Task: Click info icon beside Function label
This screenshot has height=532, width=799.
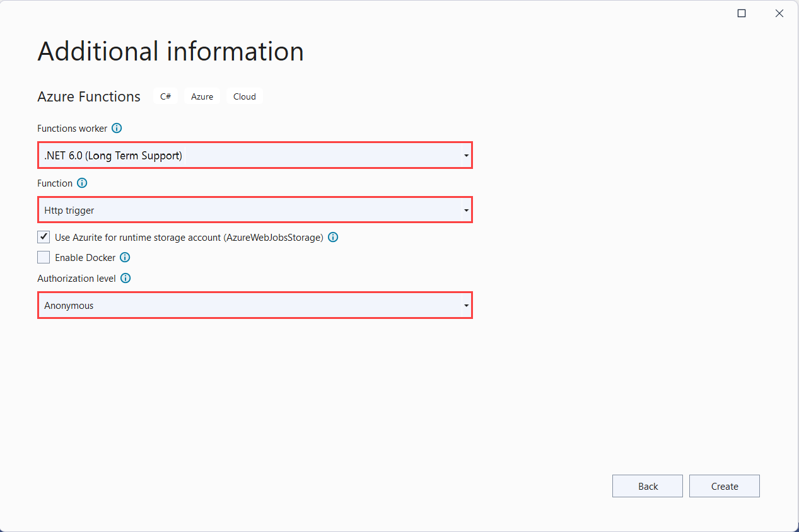Action: pos(82,183)
